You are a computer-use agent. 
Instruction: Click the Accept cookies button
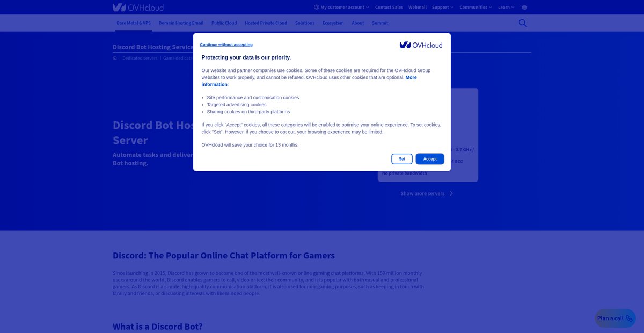[x=430, y=159]
